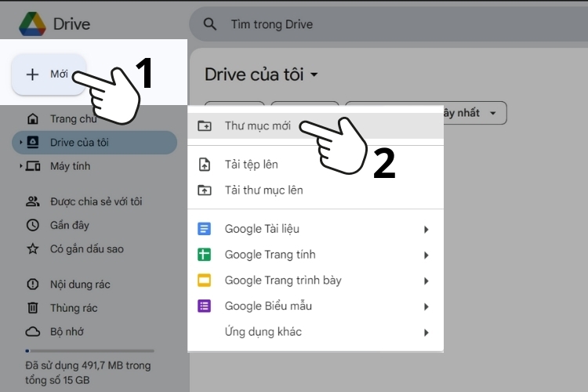588x392 pixels.
Task: Click the green Google Sheets icon
Action: tap(205, 255)
